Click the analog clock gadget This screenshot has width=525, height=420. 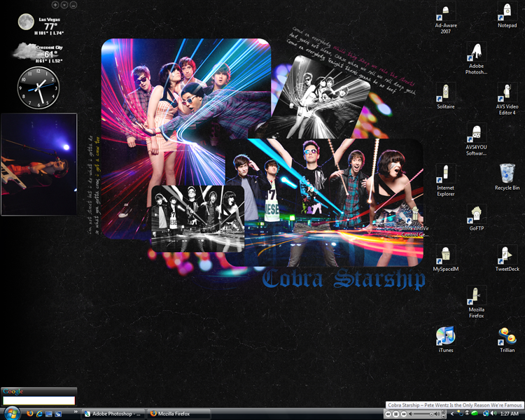coord(38,87)
